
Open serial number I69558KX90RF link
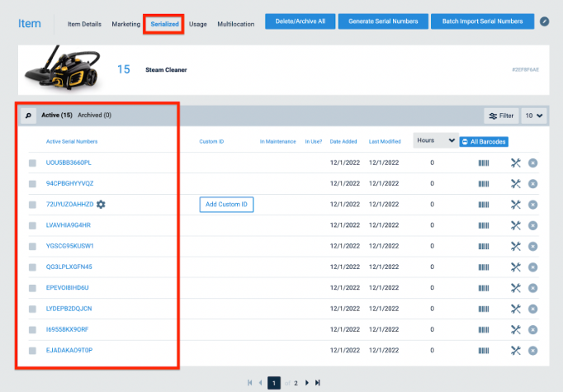67,329
